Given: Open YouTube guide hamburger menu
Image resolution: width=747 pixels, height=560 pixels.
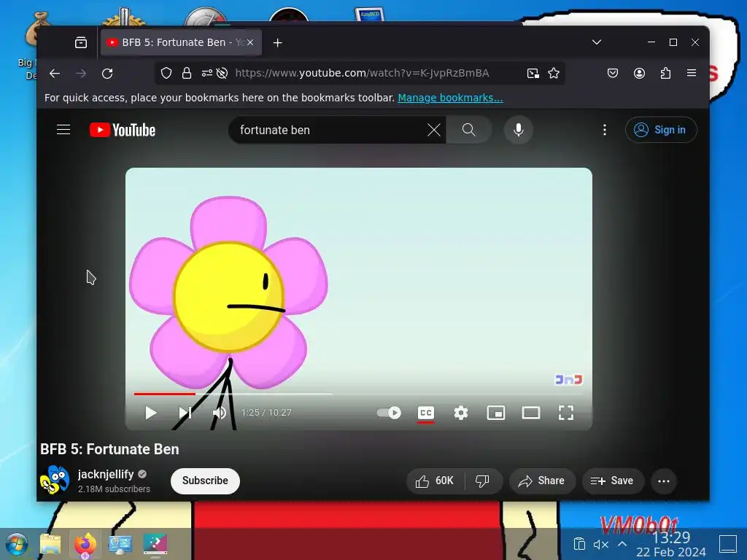Looking at the screenshot, I should coord(63,130).
